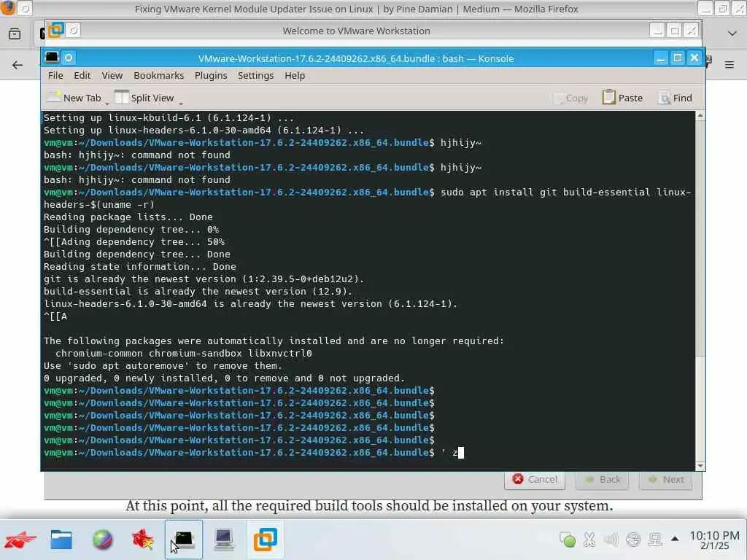Image resolution: width=747 pixels, height=560 pixels.
Task: Click 'chromium-common chromium-sandbox libxnvctrl0' line
Action: click(183, 354)
